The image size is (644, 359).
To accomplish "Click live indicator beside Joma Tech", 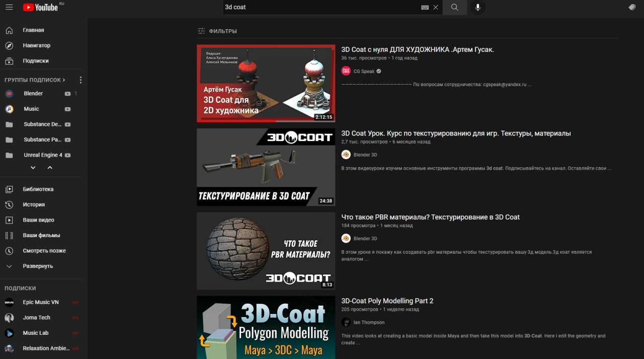I will [75, 318].
